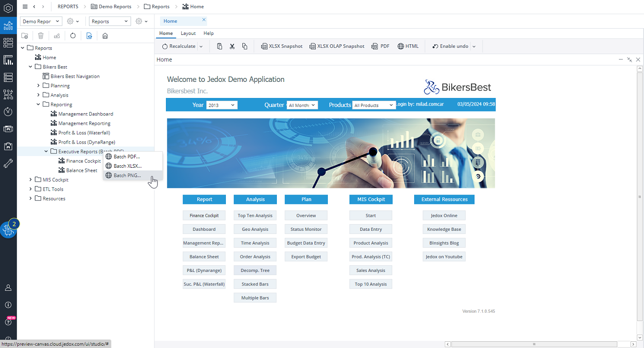
Task: Export report using PDF toolbar button
Action: pos(381,46)
